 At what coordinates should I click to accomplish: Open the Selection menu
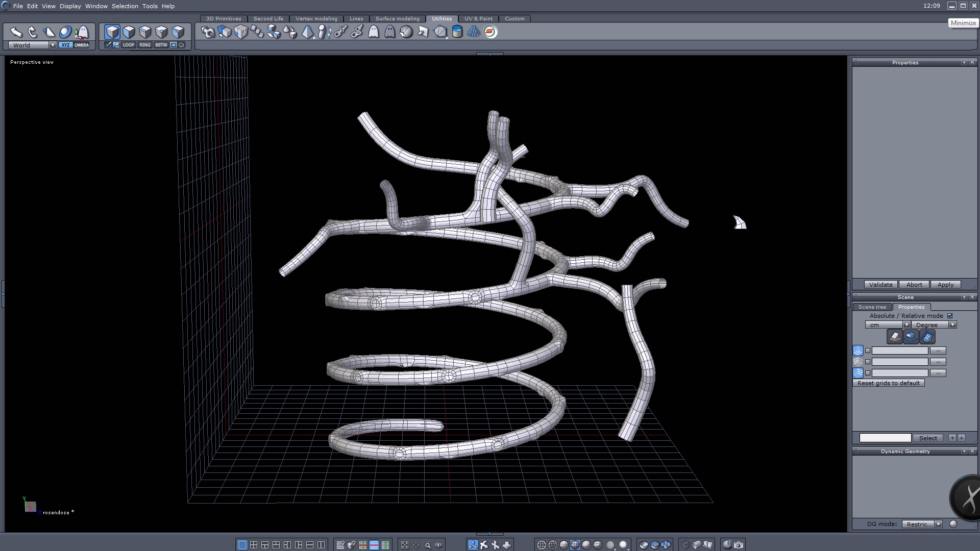[125, 6]
